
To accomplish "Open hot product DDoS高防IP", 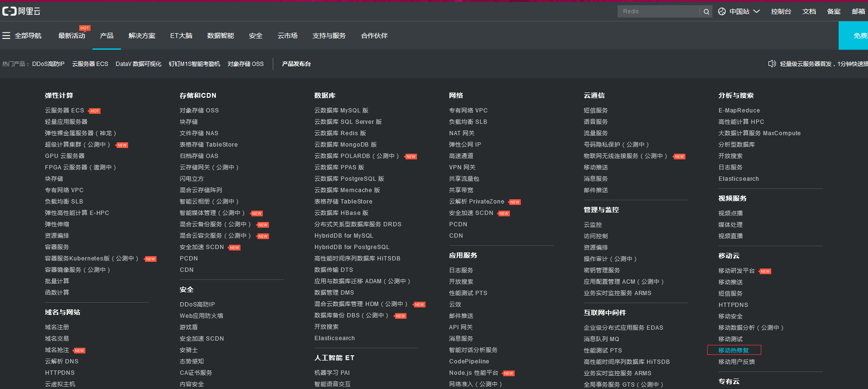I will point(48,64).
